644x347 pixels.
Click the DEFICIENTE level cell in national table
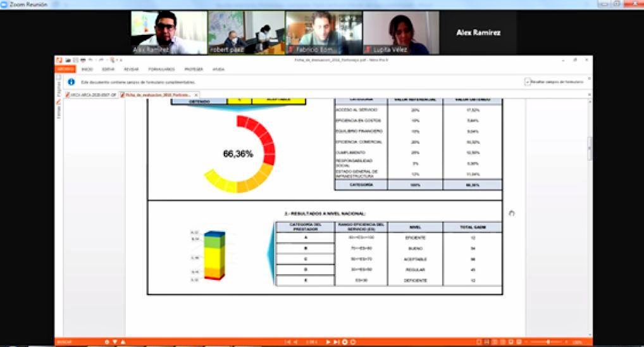[x=415, y=281]
